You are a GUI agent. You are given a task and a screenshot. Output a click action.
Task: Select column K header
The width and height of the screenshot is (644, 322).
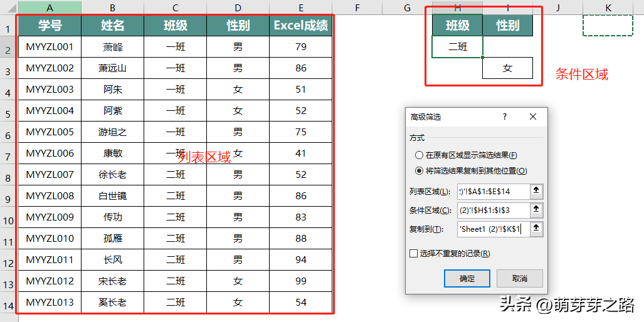point(608,8)
